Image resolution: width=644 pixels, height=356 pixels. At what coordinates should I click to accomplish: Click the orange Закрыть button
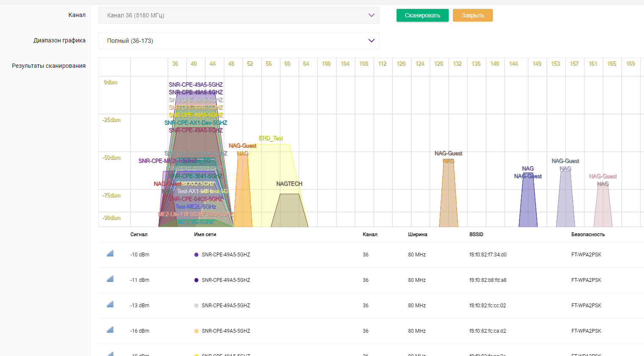472,15
